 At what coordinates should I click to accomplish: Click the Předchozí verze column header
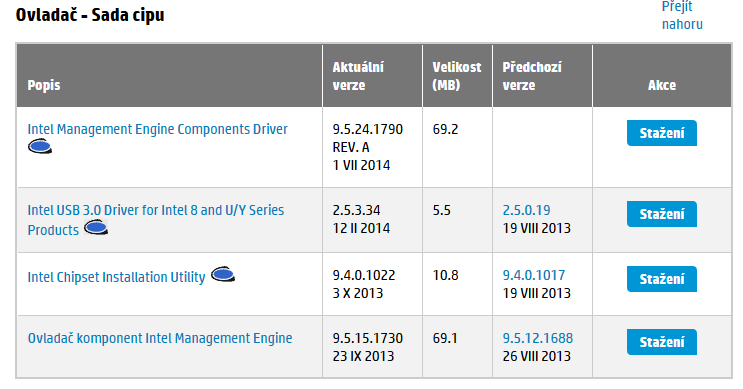(x=532, y=76)
